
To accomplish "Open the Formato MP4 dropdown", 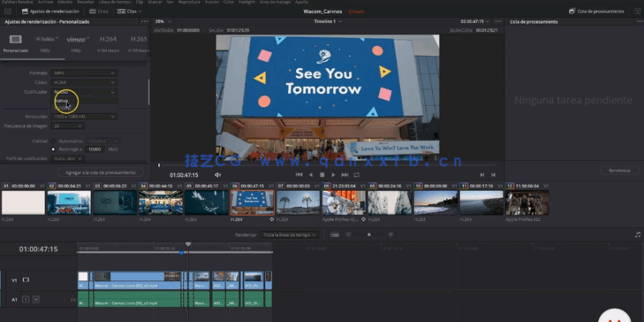I will 84,73.
